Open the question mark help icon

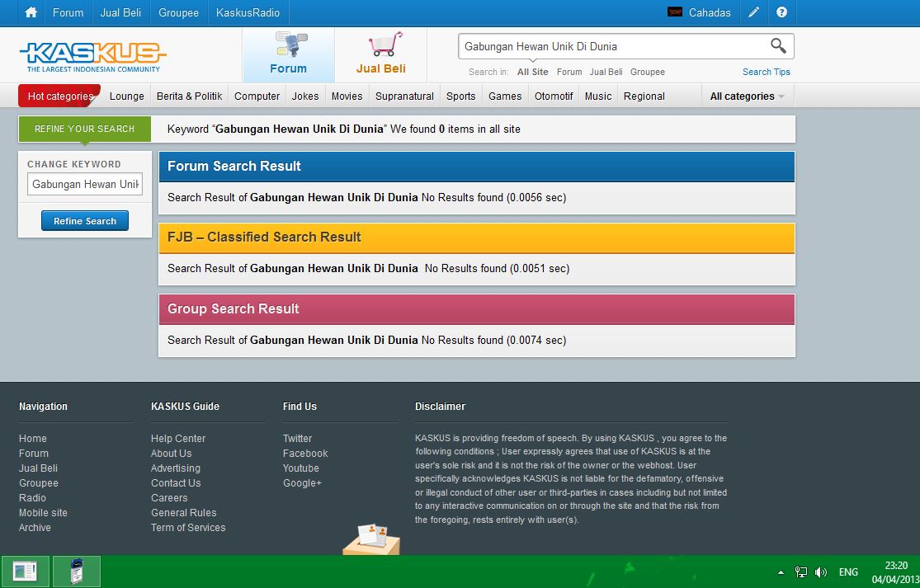coord(781,12)
